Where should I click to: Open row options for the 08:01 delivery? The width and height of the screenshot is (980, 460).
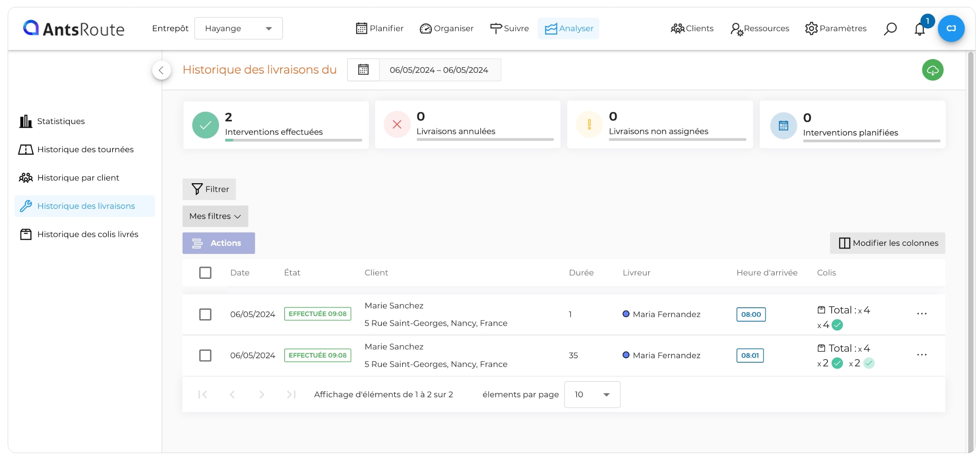pos(921,355)
